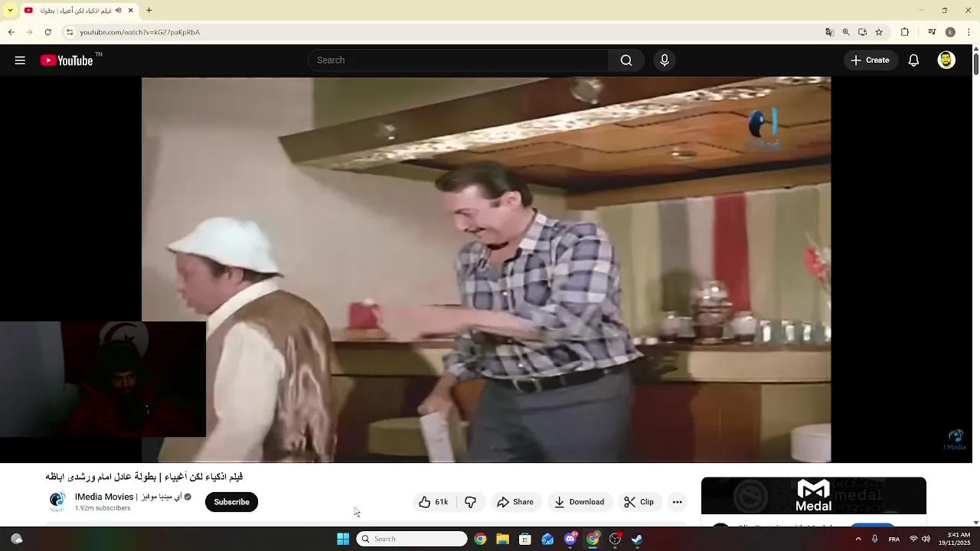Dislike the video with thumbs down
980x551 pixels.
[x=470, y=502]
